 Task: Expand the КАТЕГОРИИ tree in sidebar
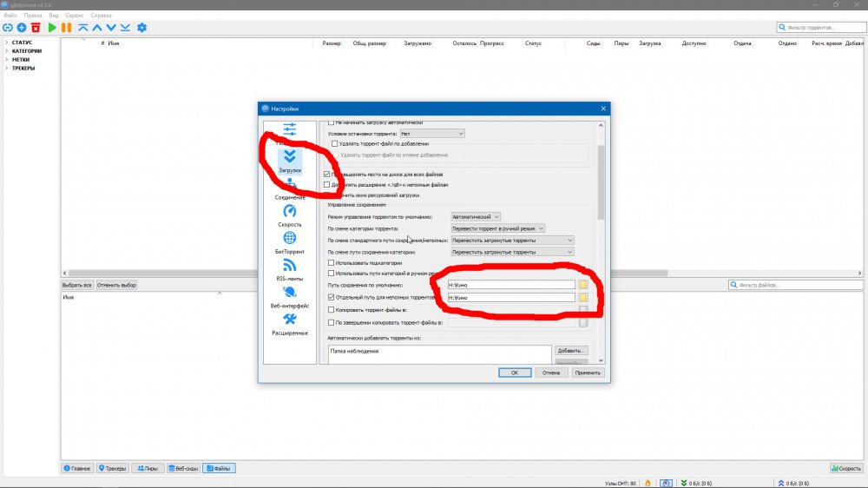pyautogui.click(x=6, y=50)
